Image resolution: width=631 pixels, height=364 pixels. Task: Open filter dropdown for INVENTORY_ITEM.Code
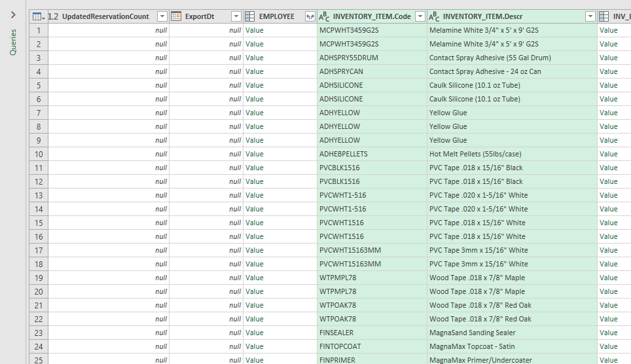pos(420,16)
